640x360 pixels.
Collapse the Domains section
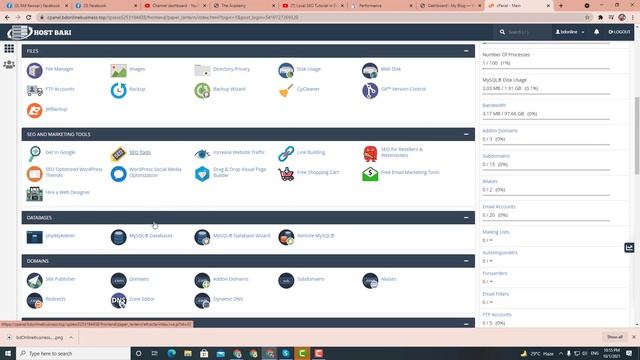[x=466, y=261]
